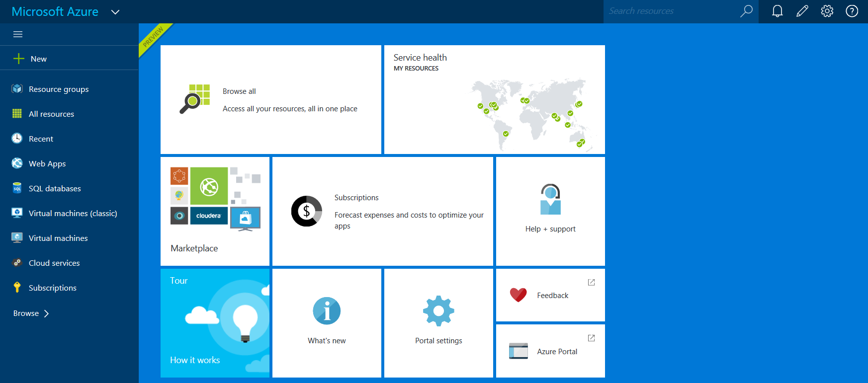The width and height of the screenshot is (868, 383).
Task: Click the pencil edit dashboard icon
Action: point(802,11)
